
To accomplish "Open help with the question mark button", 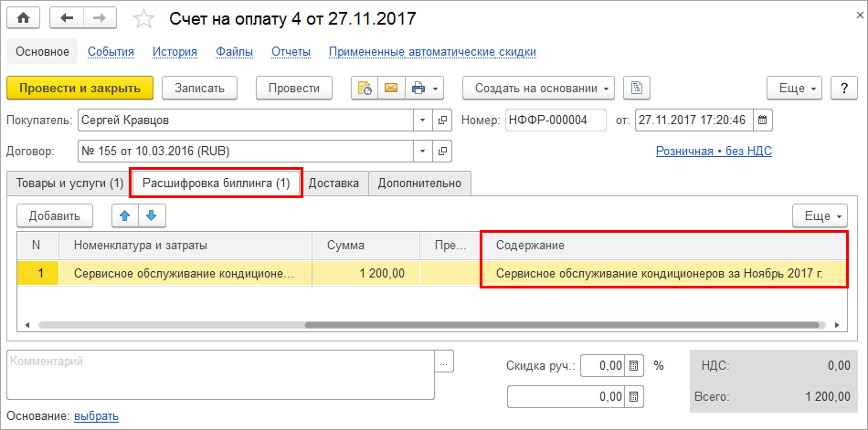I will tap(844, 88).
